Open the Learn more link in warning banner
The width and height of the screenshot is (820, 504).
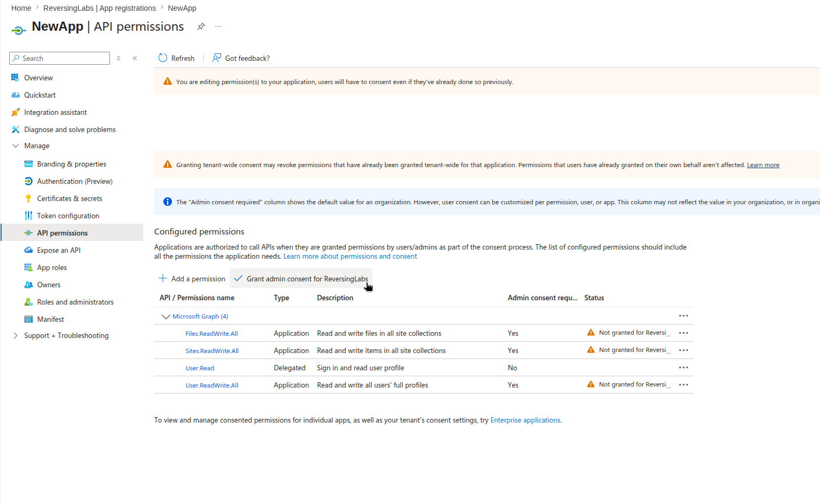click(763, 165)
